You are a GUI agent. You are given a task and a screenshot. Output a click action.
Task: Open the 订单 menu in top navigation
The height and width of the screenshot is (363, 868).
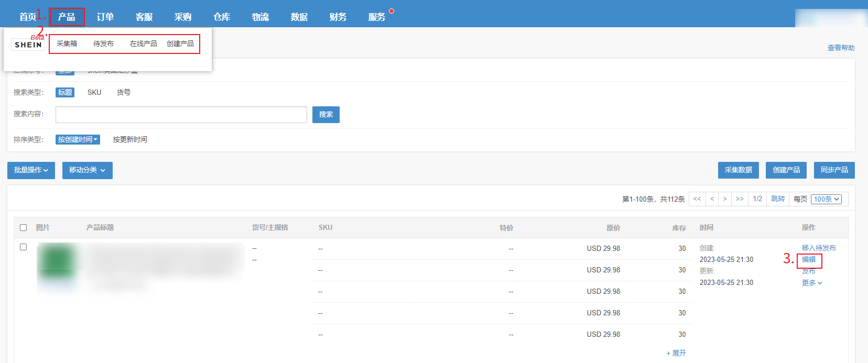coord(105,17)
